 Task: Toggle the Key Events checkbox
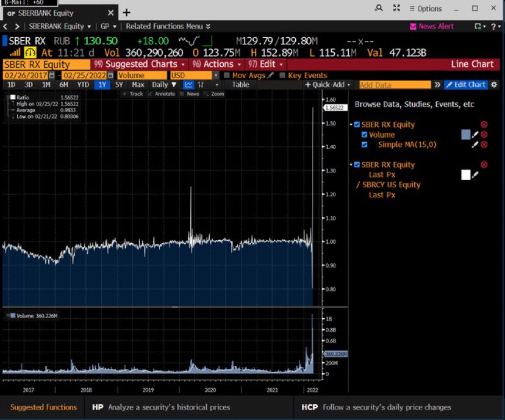(x=282, y=76)
